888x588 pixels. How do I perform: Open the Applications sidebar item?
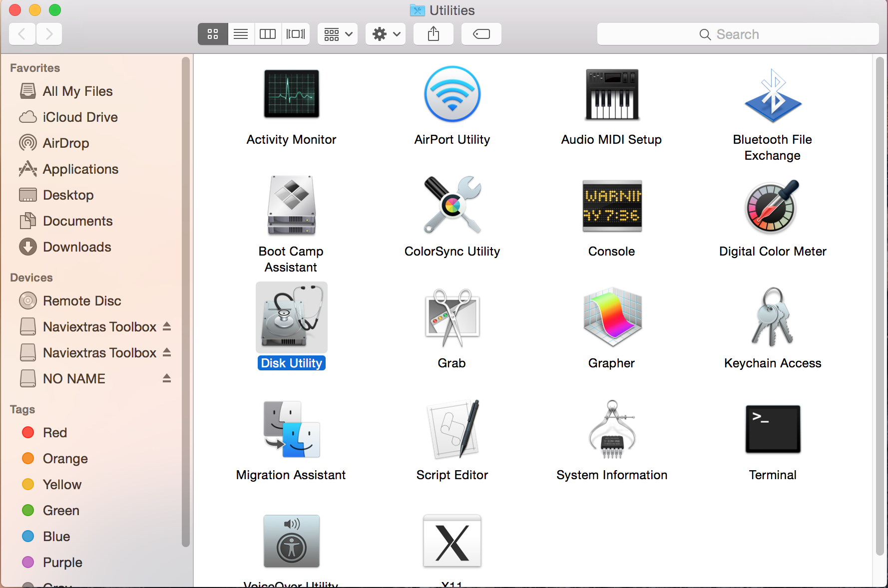(80, 169)
